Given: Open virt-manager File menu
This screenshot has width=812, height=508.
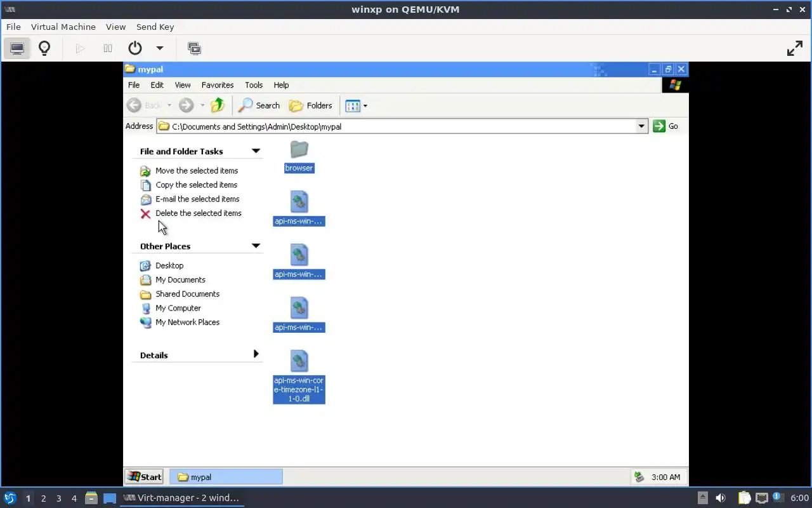Looking at the screenshot, I should click(13, 27).
